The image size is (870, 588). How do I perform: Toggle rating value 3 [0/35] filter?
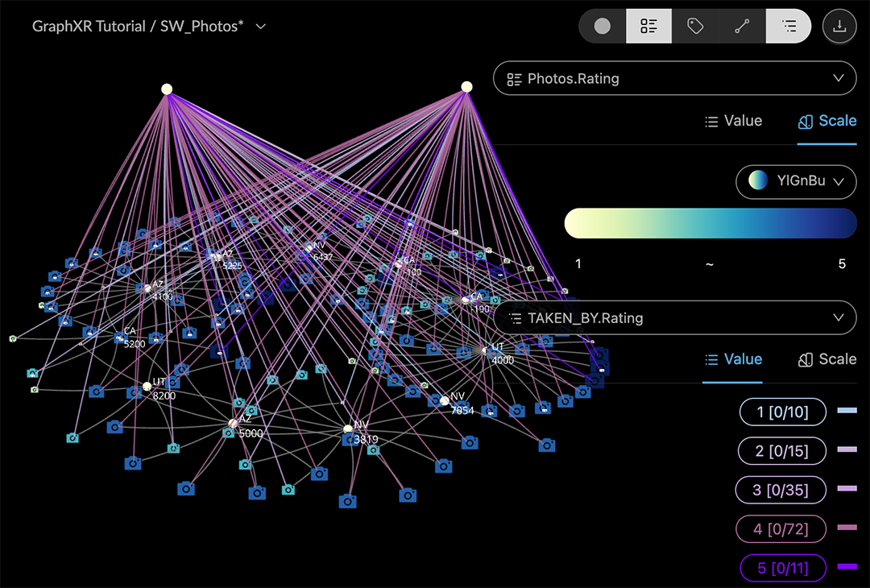pyautogui.click(x=781, y=491)
